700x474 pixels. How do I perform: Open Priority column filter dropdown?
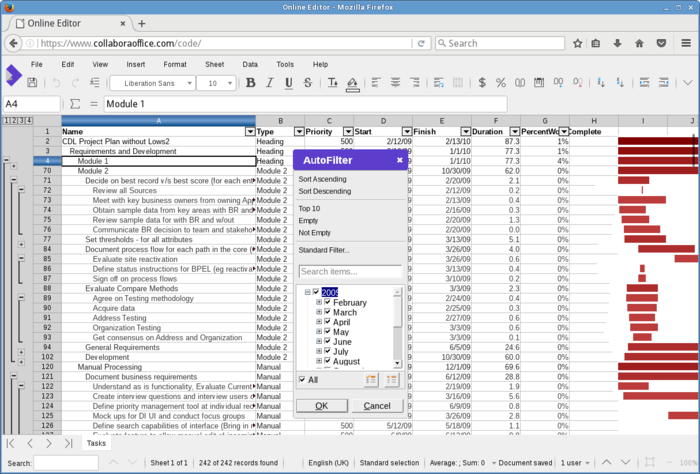click(x=347, y=131)
